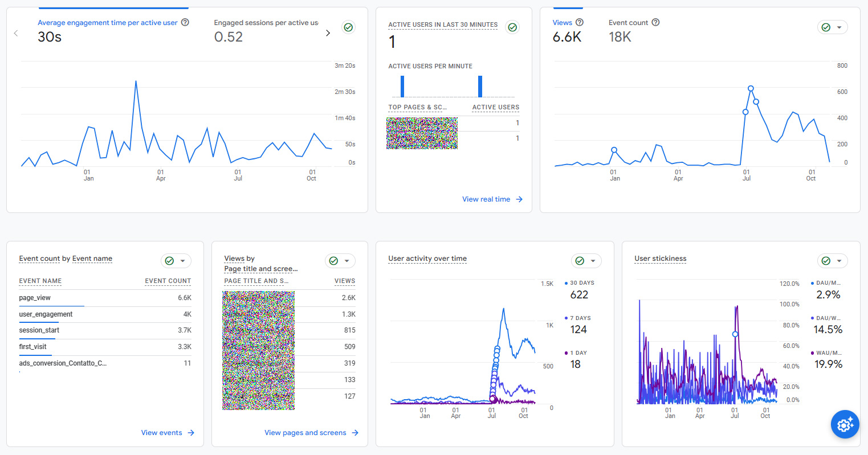
Task: Go to previous metrics with left chevron
Action: pyautogui.click(x=16, y=33)
